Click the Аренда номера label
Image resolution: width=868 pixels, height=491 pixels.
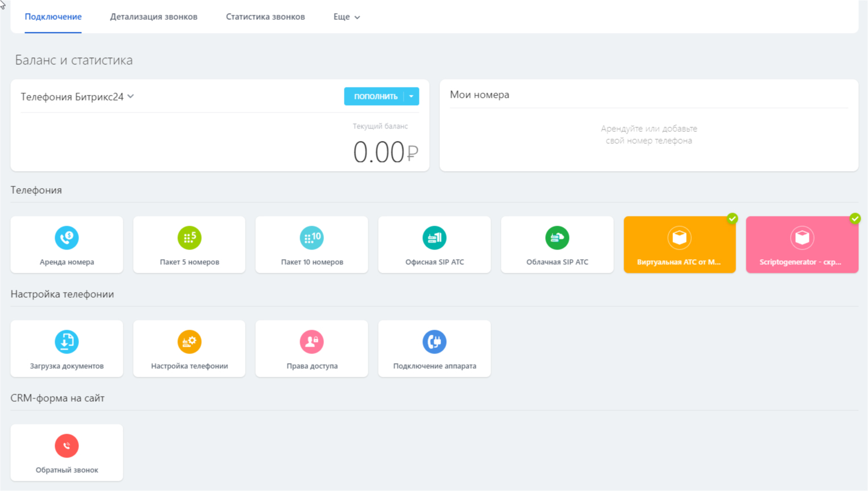coord(67,262)
